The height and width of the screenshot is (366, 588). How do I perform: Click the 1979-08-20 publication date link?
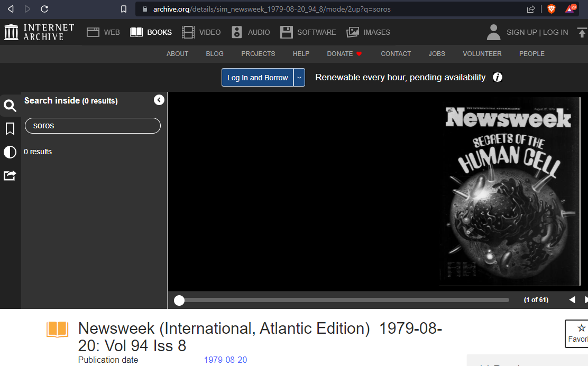click(225, 360)
